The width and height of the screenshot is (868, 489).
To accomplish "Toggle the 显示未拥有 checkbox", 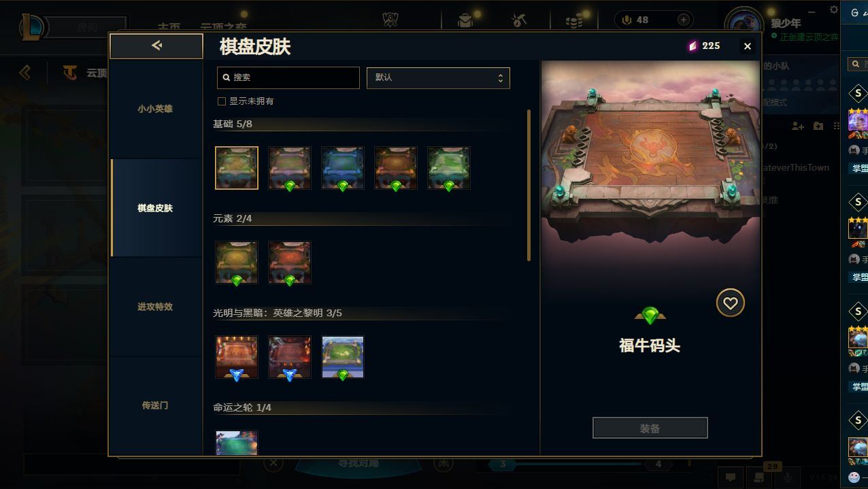I will 221,101.
